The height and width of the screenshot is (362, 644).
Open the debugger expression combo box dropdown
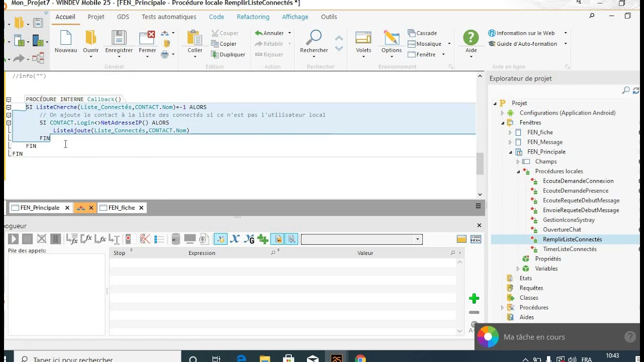(418, 239)
